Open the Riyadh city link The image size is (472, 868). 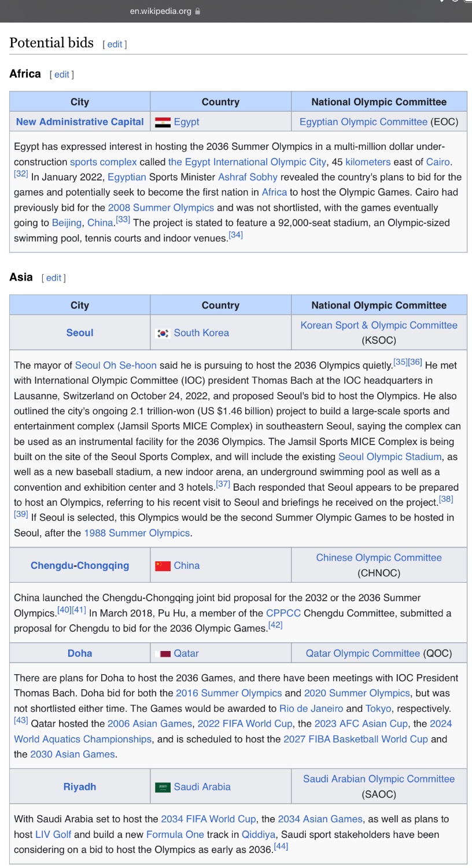(x=80, y=787)
